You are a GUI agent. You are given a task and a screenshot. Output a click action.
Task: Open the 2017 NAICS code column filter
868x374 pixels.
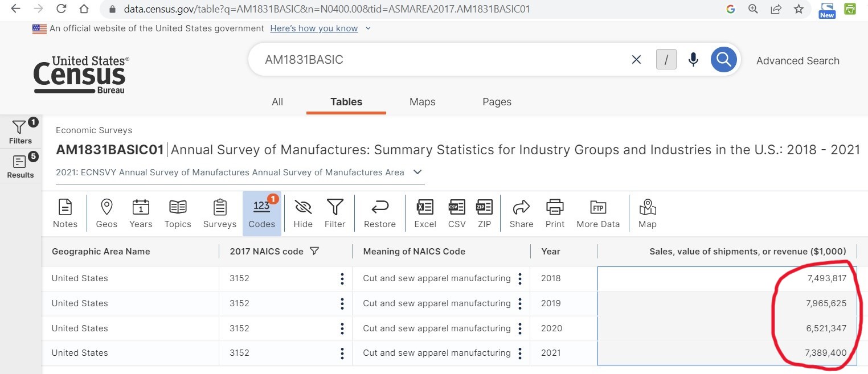pos(314,251)
